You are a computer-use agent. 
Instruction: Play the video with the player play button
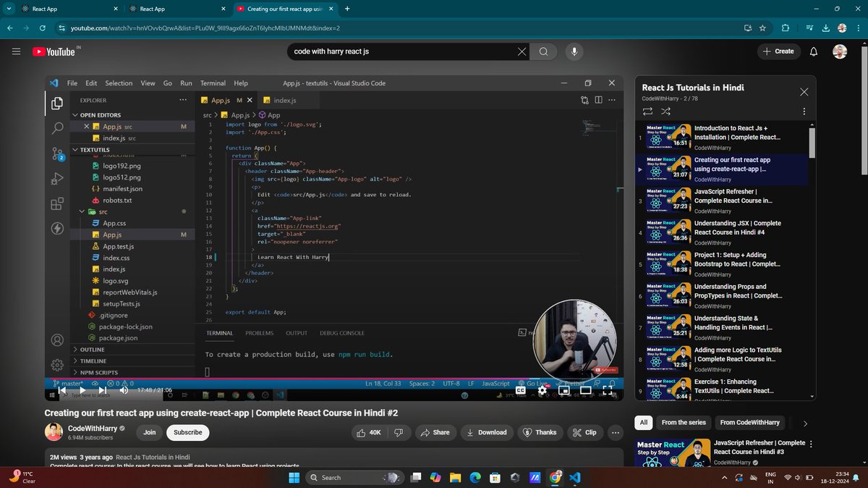82,390
